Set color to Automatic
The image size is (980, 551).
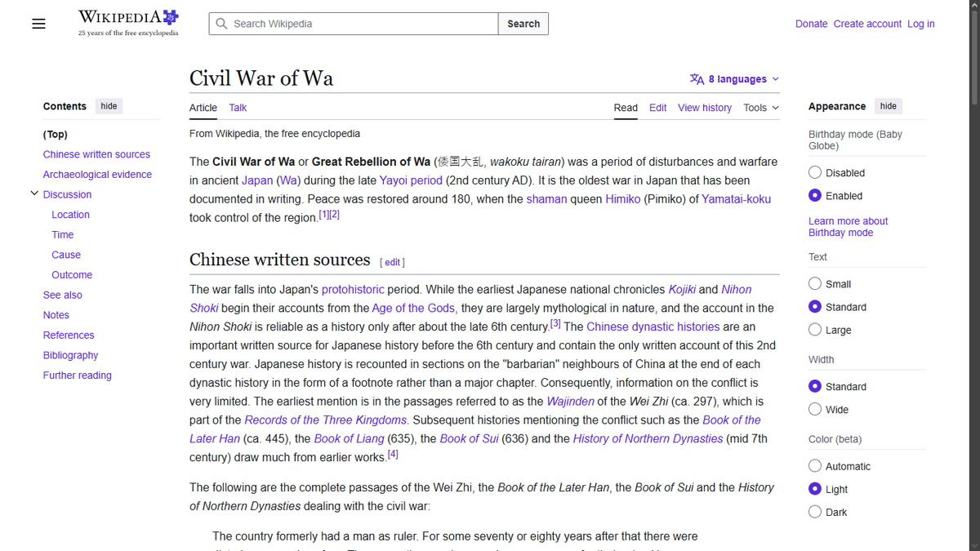coord(815,465)
